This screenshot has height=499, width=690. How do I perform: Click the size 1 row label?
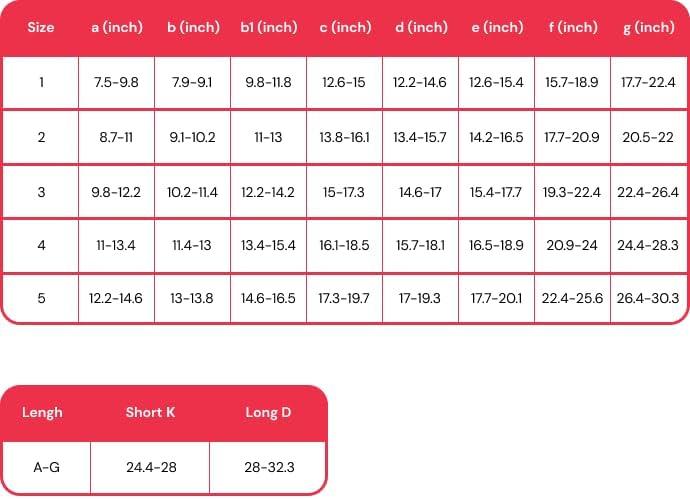41,82
